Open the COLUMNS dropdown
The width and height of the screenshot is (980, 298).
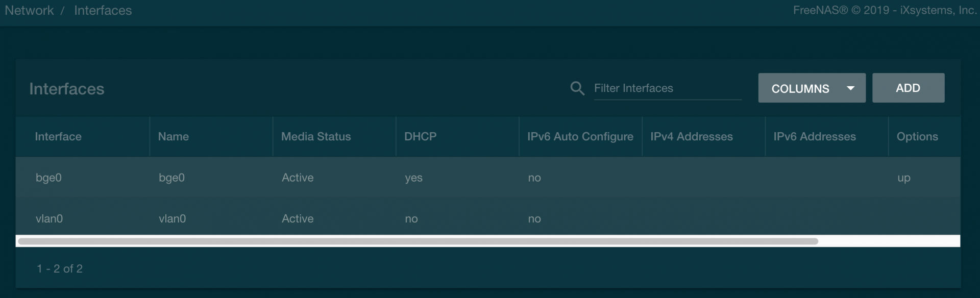(x=812, y=88)
